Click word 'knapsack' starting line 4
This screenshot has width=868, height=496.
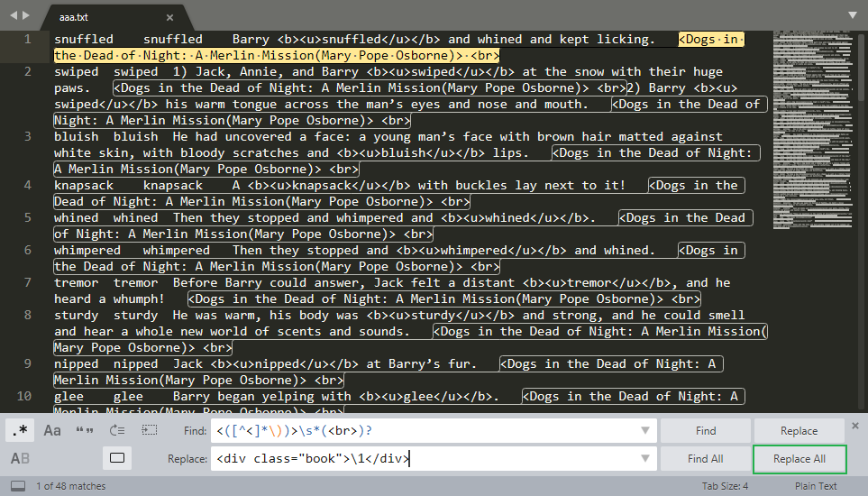point(84,186)
